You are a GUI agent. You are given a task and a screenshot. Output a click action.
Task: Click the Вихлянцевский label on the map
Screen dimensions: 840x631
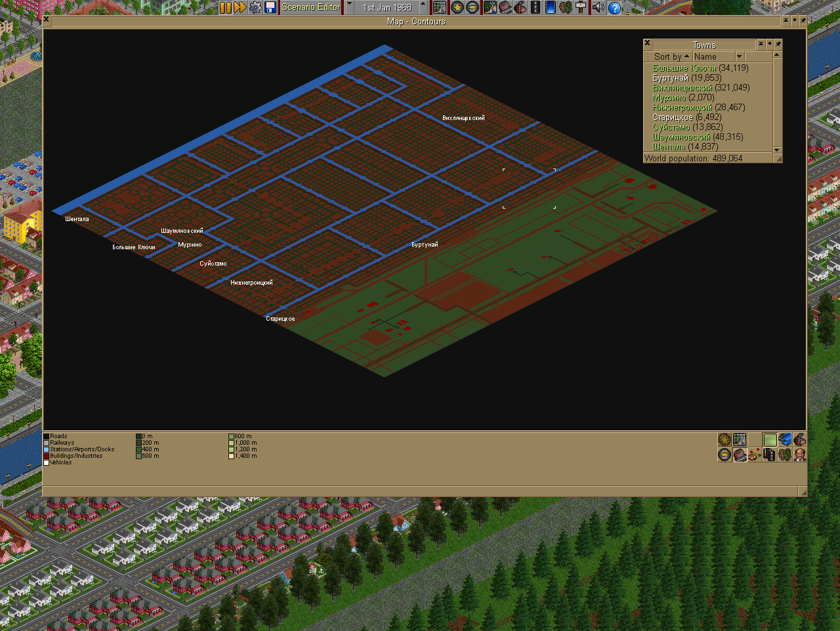(x=463, y=118)
